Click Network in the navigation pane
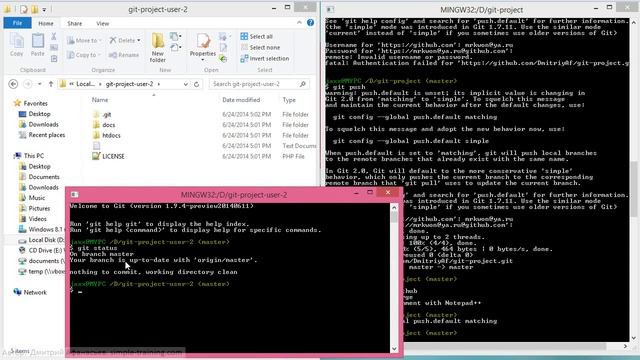640x360 pixels. point(35,293)
